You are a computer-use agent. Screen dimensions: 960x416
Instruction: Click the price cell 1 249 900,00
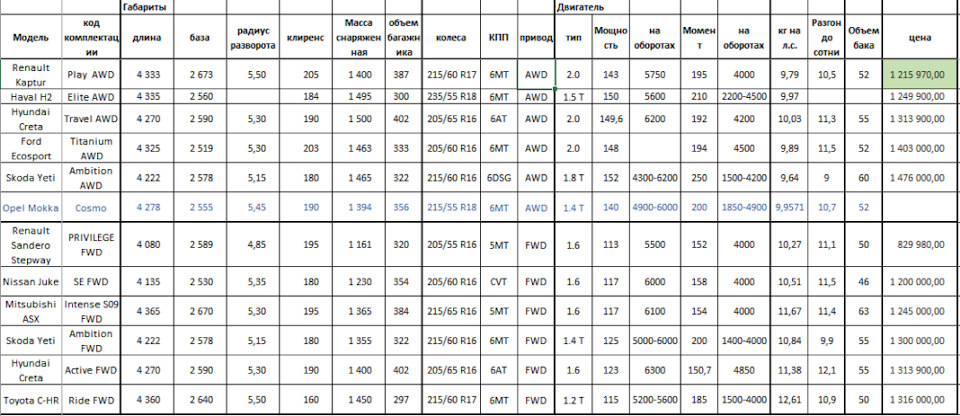[920, 96]
